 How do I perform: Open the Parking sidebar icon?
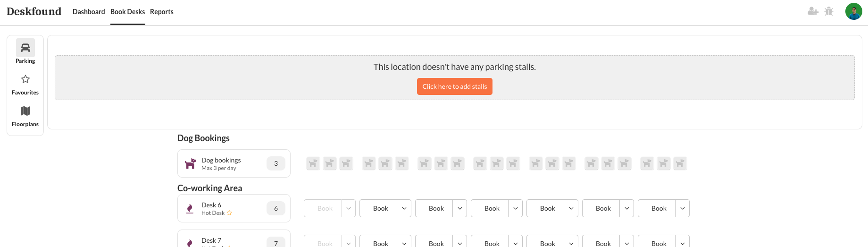[25, 48]
